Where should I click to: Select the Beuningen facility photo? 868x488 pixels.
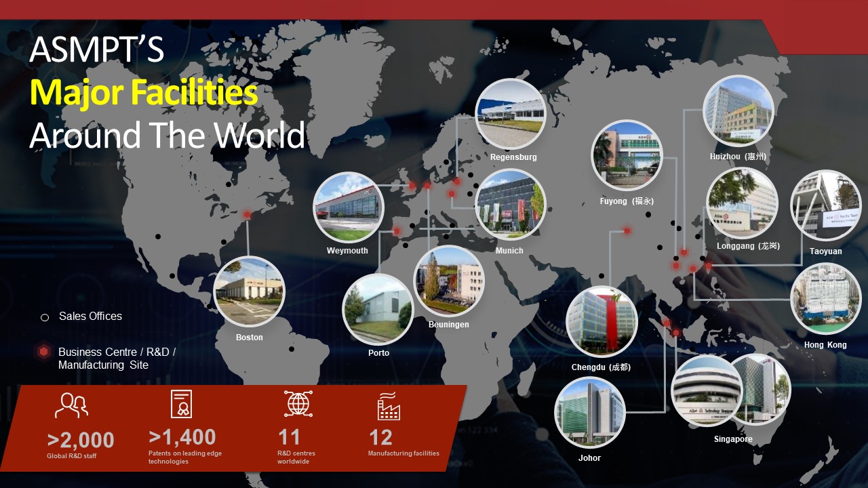[x=449, y=281]
